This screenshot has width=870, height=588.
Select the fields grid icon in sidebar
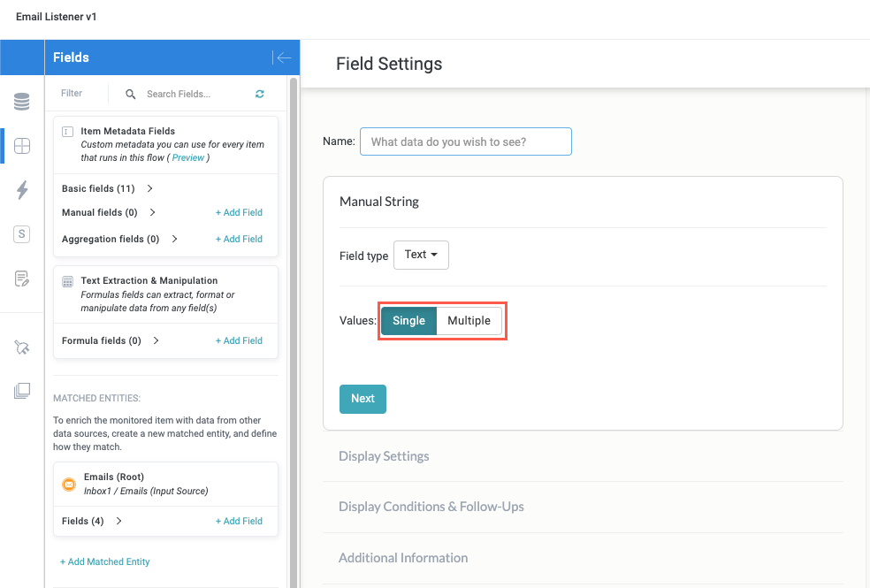(x=22, y=146)
